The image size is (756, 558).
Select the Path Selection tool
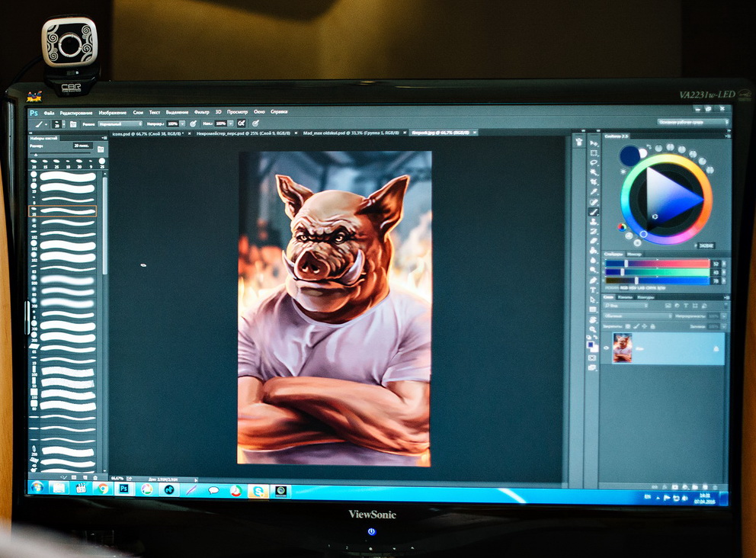coord(594,300)
